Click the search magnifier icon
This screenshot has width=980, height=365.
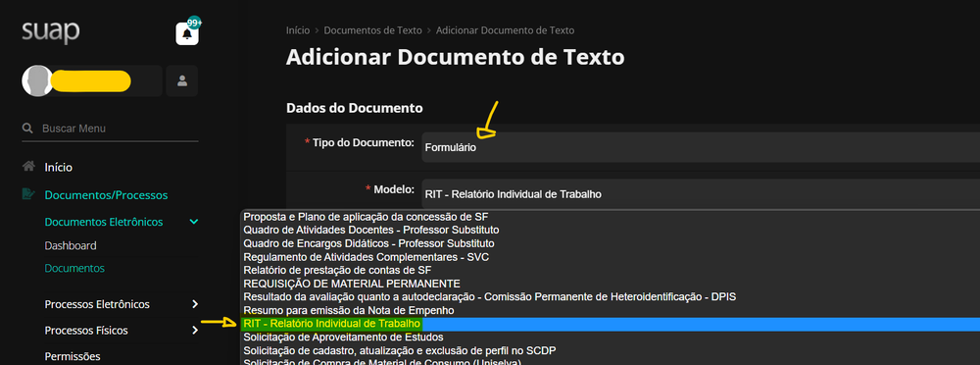(x=27, y=129)
